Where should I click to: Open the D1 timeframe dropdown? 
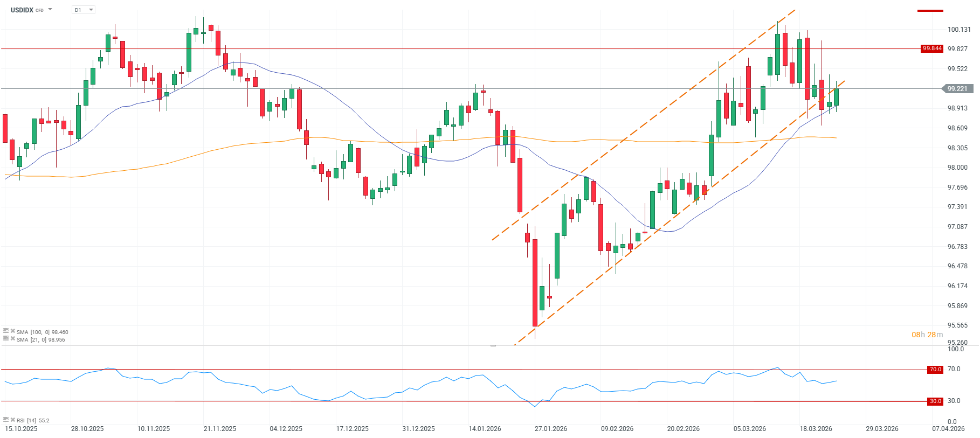(x=84, y=10)
